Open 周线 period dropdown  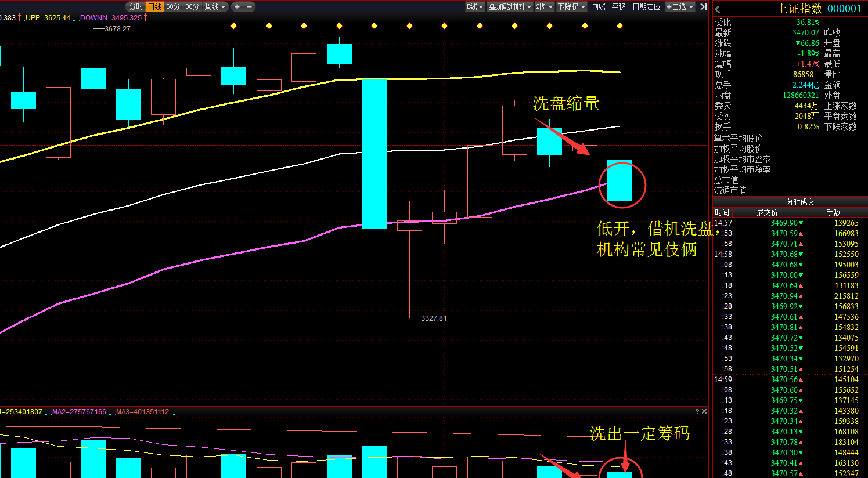click(215, 6)
